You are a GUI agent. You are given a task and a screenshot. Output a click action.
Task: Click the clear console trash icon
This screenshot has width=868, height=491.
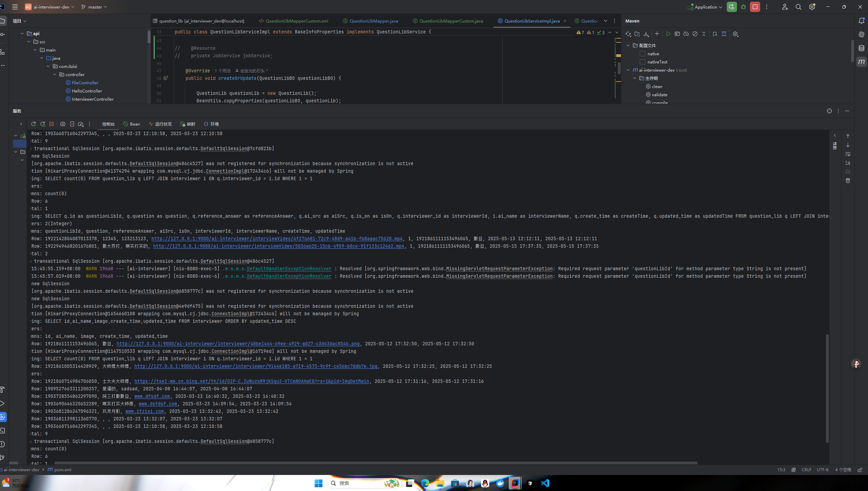point(848,180)
